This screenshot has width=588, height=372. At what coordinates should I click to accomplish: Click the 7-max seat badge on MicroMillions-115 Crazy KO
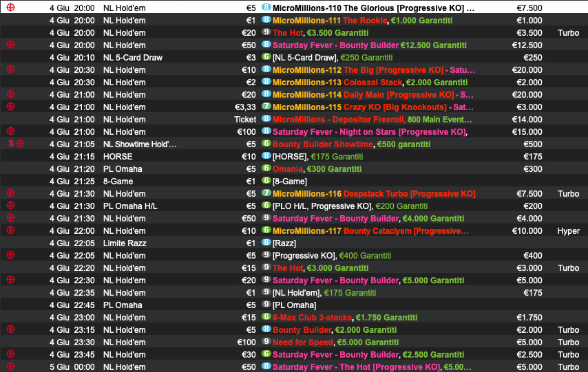point(266,106)
